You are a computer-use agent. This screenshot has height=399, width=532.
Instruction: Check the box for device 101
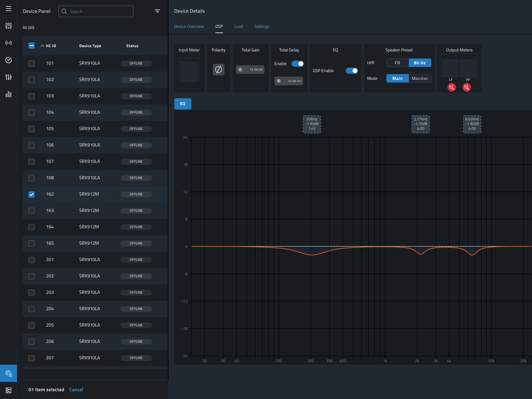pyautogui.click(x=32, y=63)
